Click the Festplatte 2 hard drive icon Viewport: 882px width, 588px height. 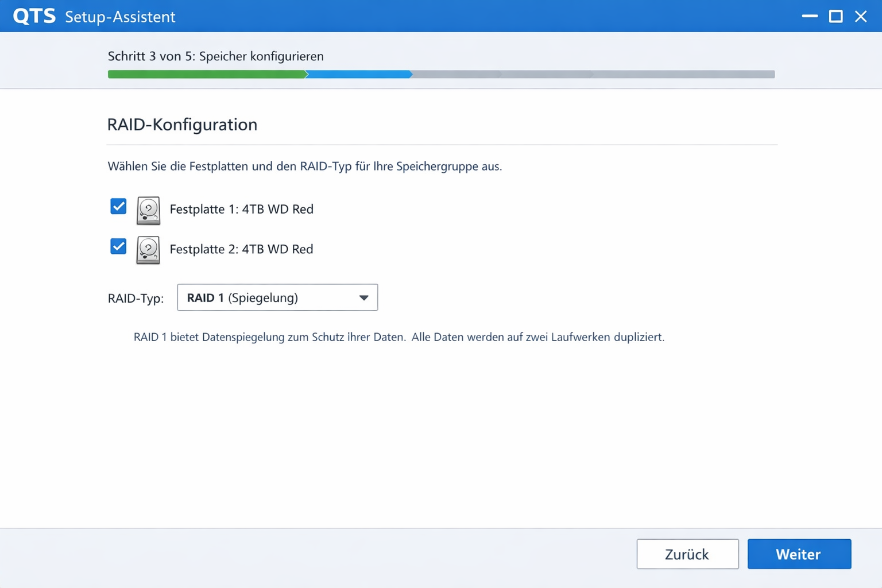click(148, 250)
